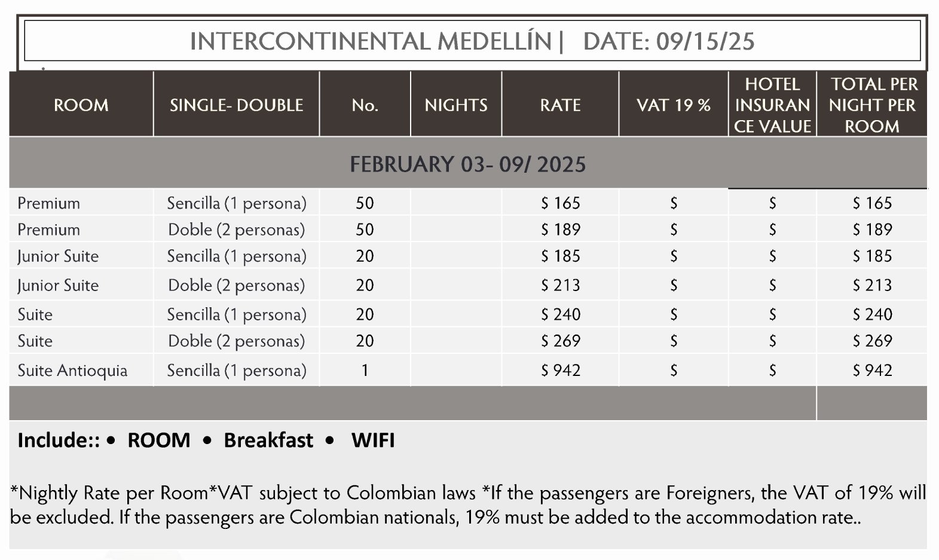Click the $ 942 value in RATE column

click(560, 371)
